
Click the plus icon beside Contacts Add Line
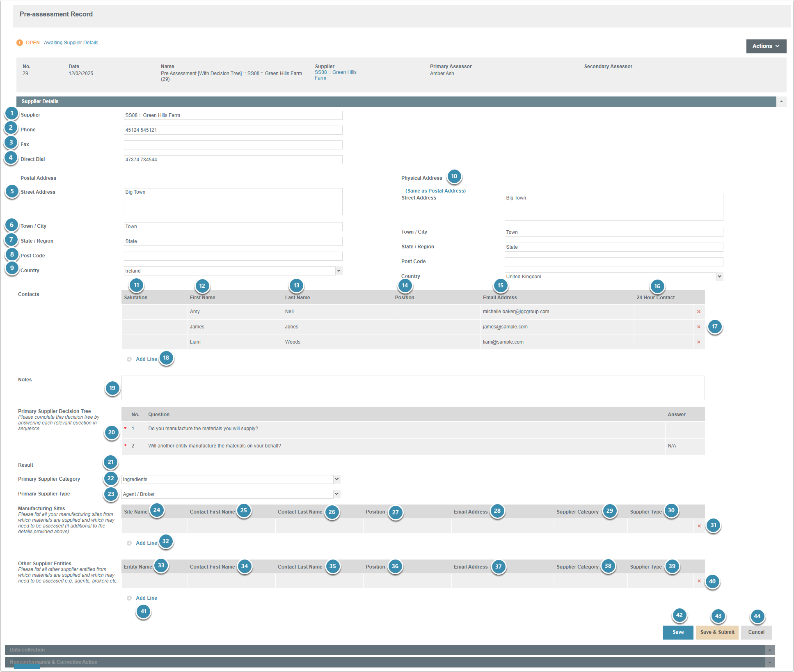pos(129,359)
